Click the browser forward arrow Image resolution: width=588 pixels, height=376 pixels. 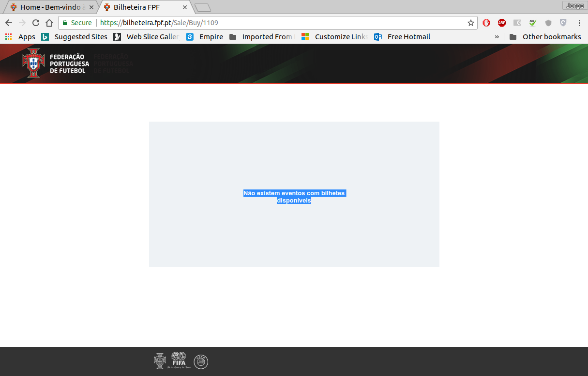click(x=22, y=23)
